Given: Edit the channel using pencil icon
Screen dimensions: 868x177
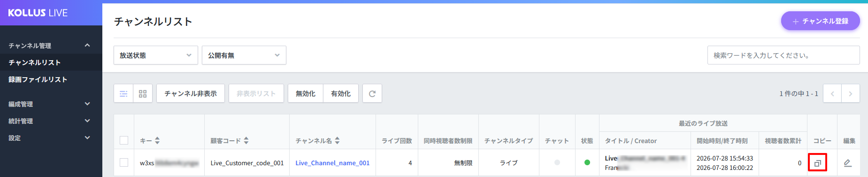Looking at the screenshot, I should point(848,163).
